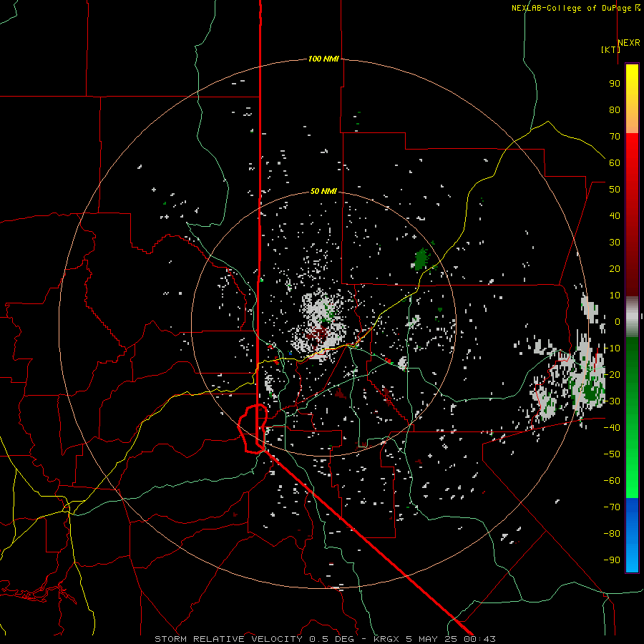Click the -60 value on velocity scale
The height and width of the screenshot is (644, 644).
(612, 481)
